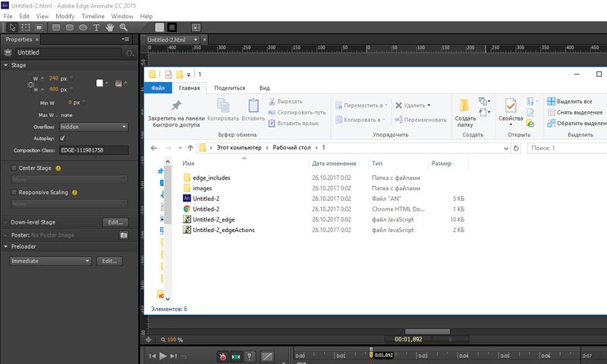Close the Properties panel tab
Viewport: 607px width, 364px height.
36,39
